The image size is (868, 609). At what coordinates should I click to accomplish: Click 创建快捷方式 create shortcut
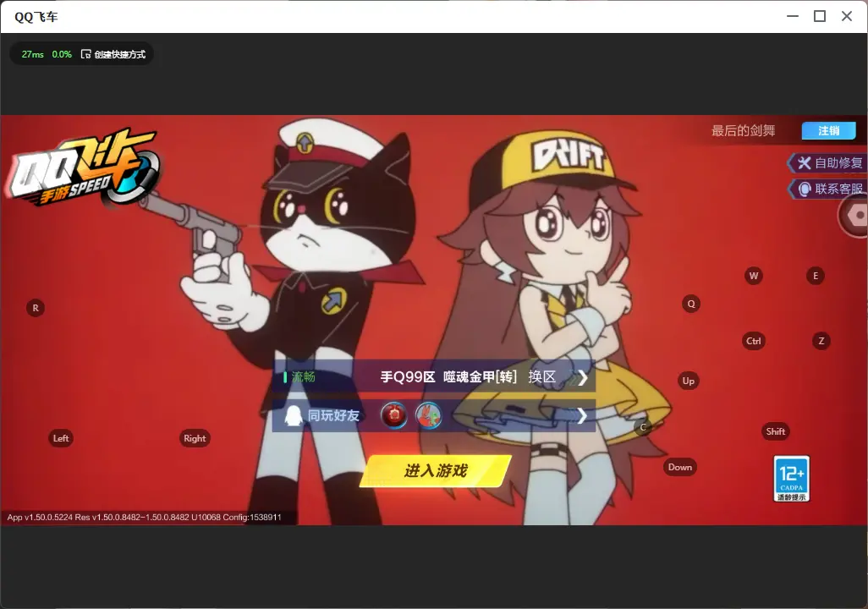113,54
